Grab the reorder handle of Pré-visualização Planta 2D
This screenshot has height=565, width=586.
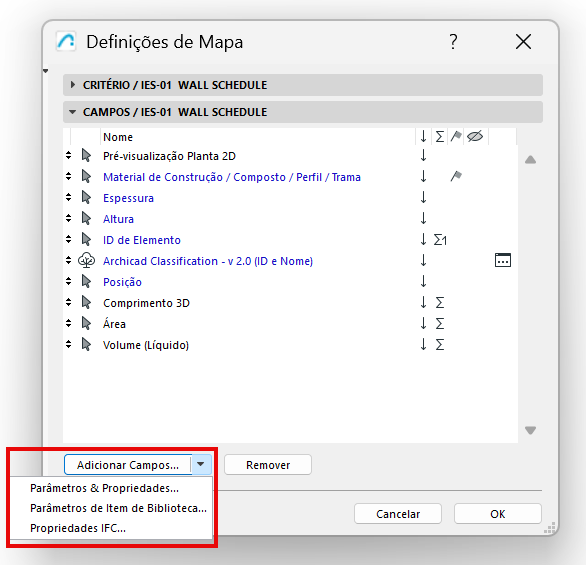point(68,155)
